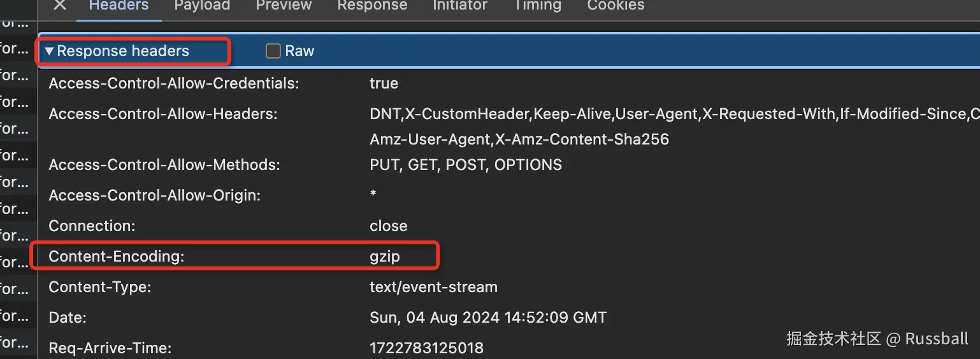
Task: Select the first request in the list
Action: [14, 23]
